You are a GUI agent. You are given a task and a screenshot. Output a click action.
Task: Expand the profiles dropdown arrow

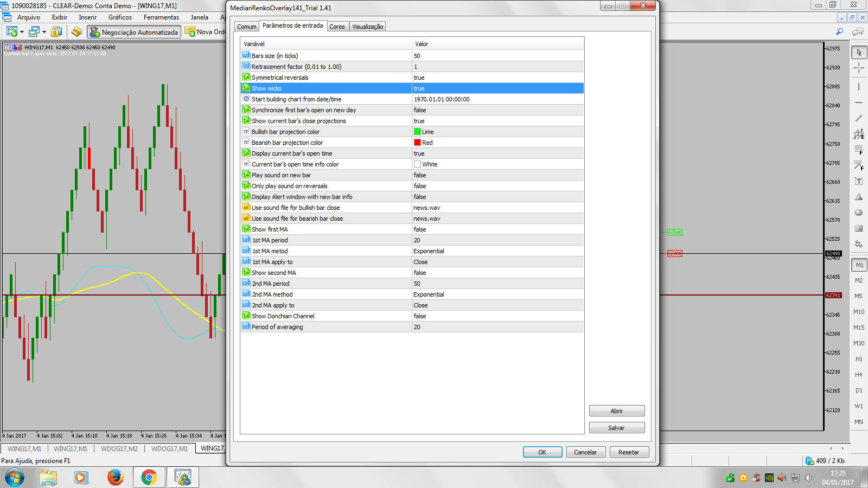click(x=44, y=32)
